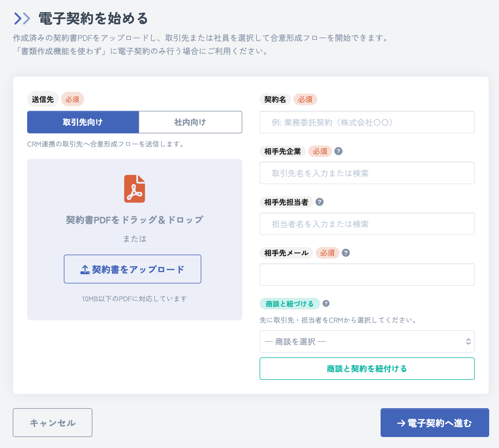Image resolution: width=499 pixels, height=448 pixels.
Task: Click the 必須 badge beside 相手先メール
Action: [327, 253]
